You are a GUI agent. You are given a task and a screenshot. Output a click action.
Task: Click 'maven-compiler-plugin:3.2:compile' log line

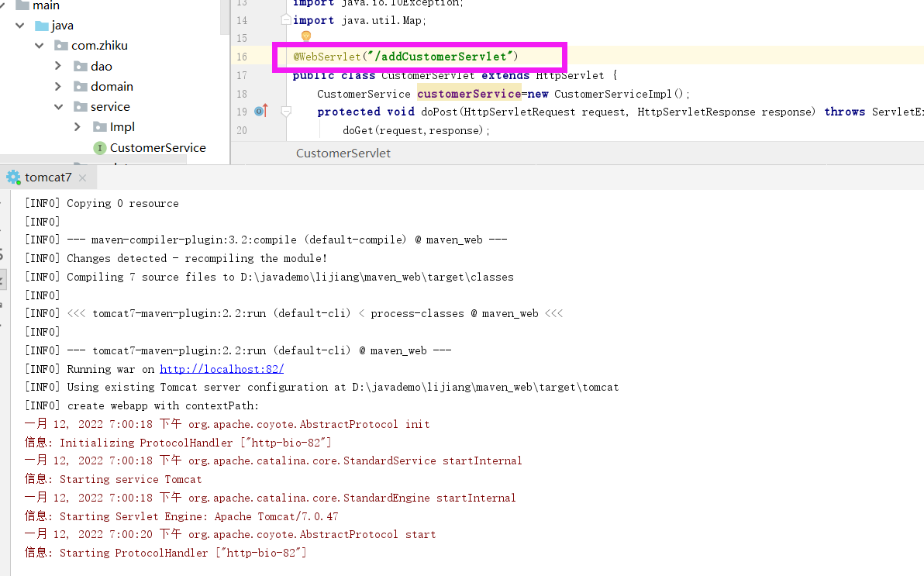(266, 240)
